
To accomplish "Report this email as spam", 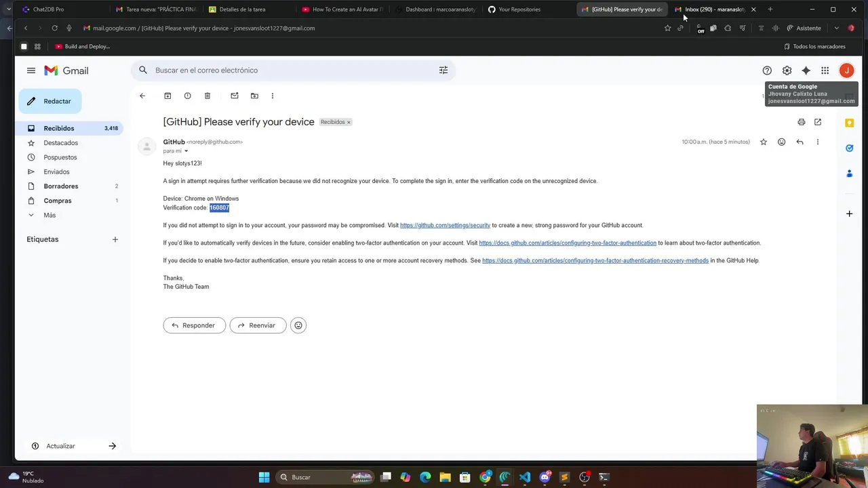I will coord(187,96).
